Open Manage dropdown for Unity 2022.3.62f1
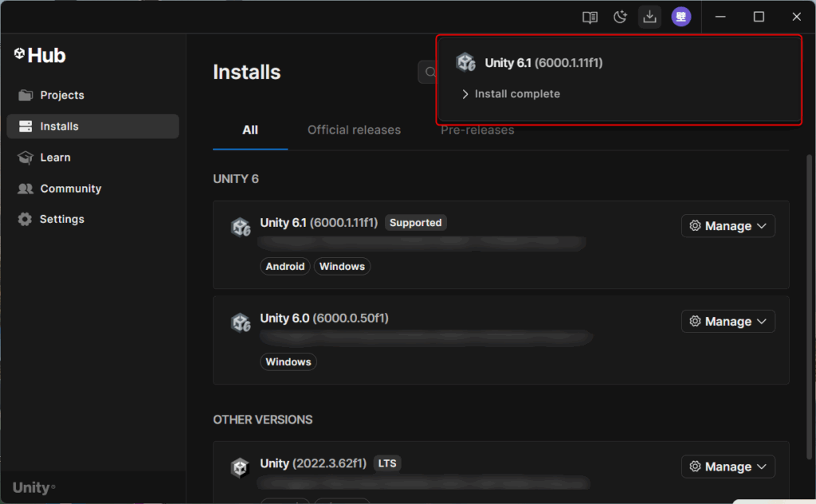 coord(728,467)
